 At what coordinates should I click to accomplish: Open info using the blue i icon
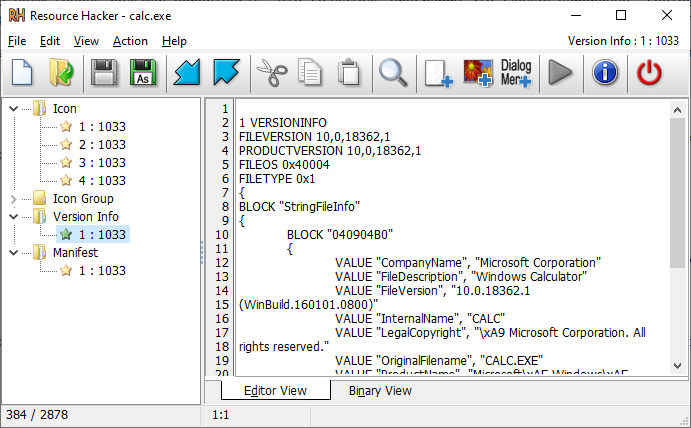click(x=605, y=73)
